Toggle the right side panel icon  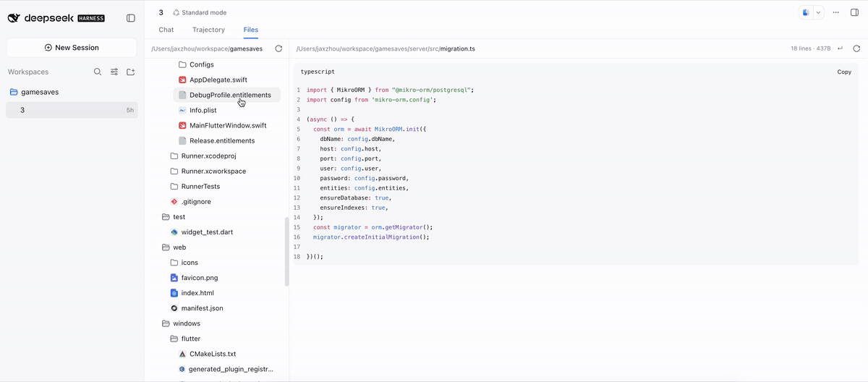pos(854,12)
